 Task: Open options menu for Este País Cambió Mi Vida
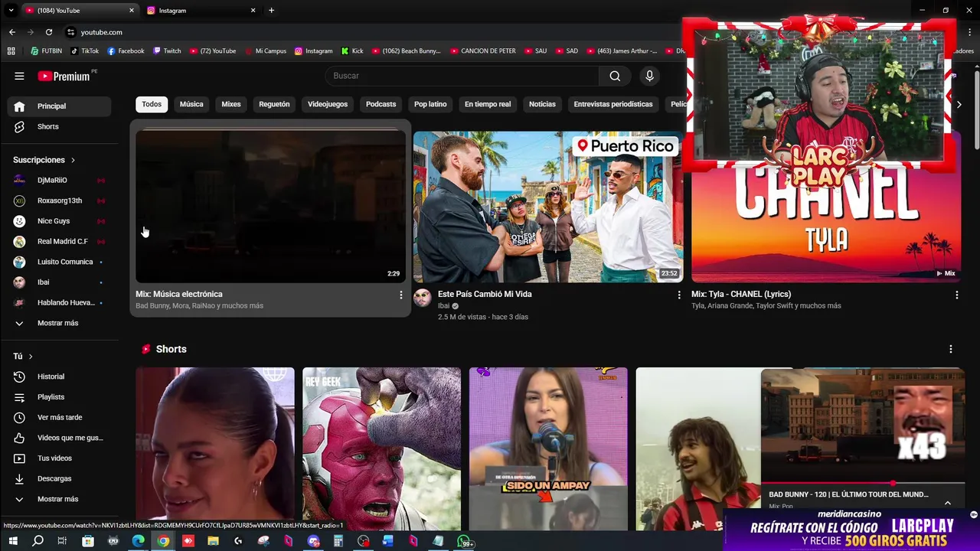(x=678, y=295)
